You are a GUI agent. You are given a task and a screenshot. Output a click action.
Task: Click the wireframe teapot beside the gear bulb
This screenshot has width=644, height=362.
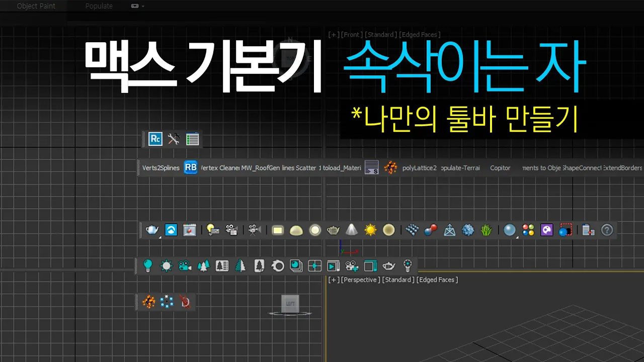[389, 265]
